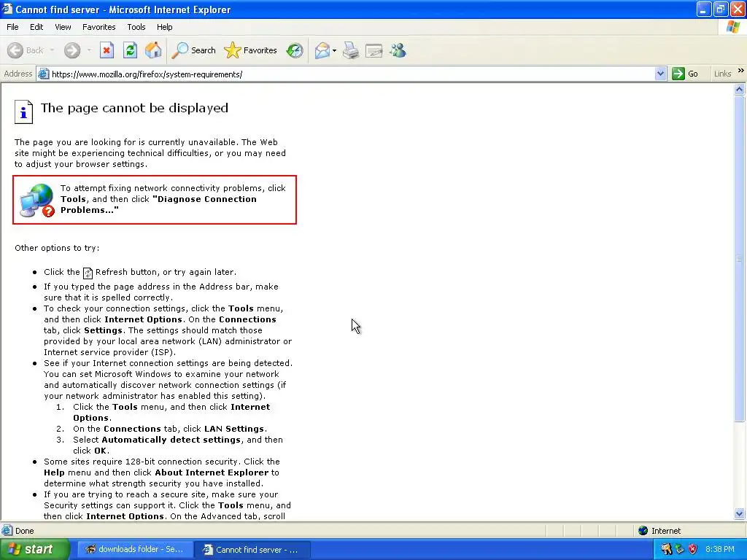Screen dimensions: 747x560
Task: Click the scrollbar up arrow
Action: point(740,89)
